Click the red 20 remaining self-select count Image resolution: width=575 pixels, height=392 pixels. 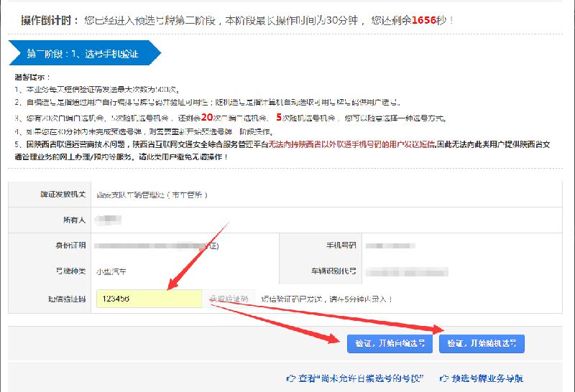[207, 117]
